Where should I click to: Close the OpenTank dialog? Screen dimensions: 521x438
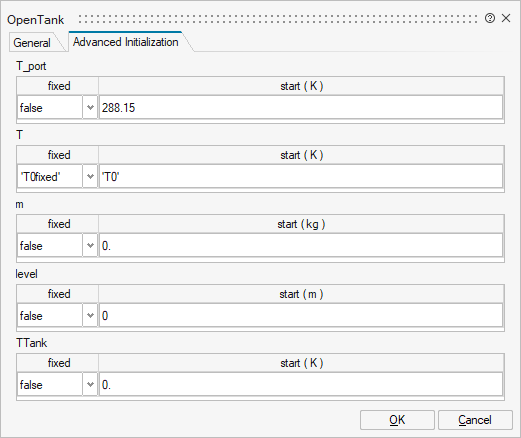tap(506, 18)
